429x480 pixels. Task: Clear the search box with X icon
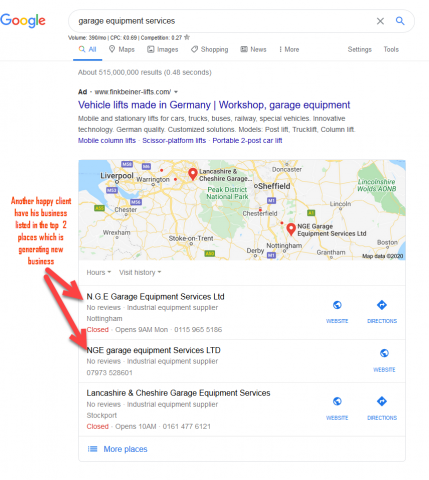pos(380,21)
